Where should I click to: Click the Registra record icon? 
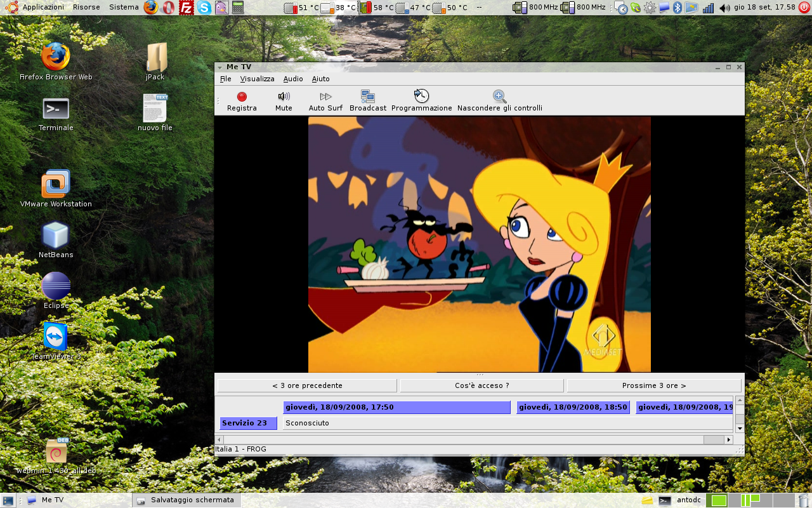pyautogui.click(x=242, y=97)
